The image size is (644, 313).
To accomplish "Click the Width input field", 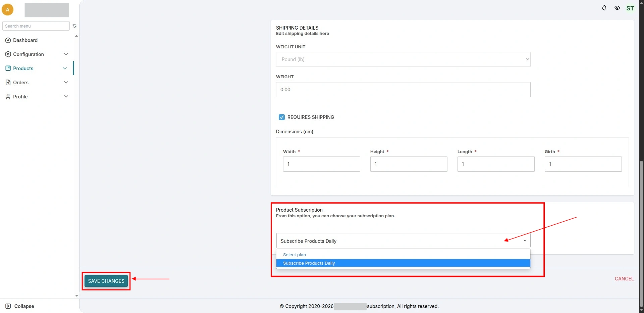I will tap(322, 164).
